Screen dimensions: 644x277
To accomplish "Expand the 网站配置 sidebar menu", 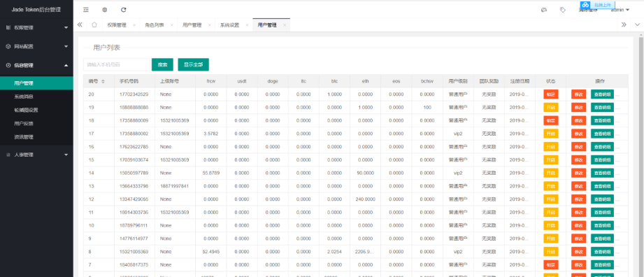I will point(36,46).
